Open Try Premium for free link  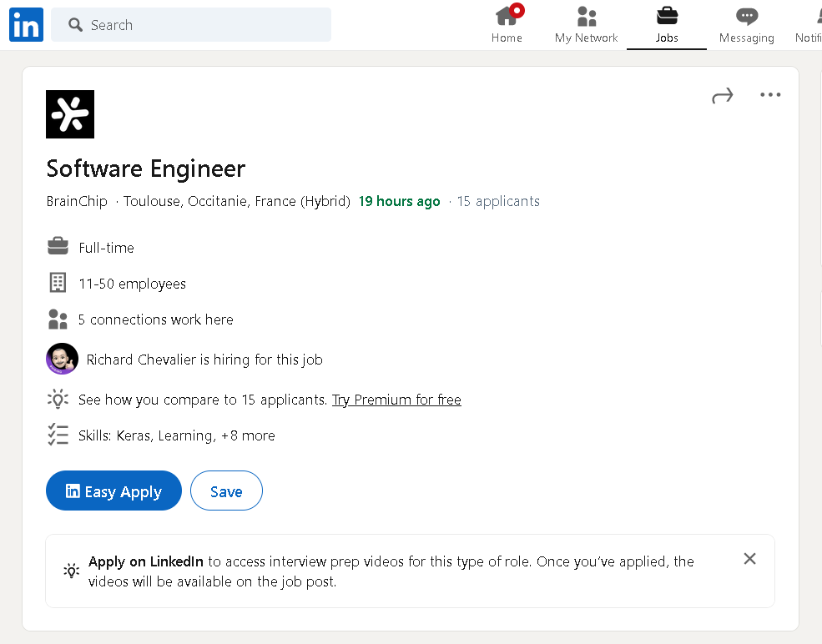pyautogui.click(x=396, y=400)
